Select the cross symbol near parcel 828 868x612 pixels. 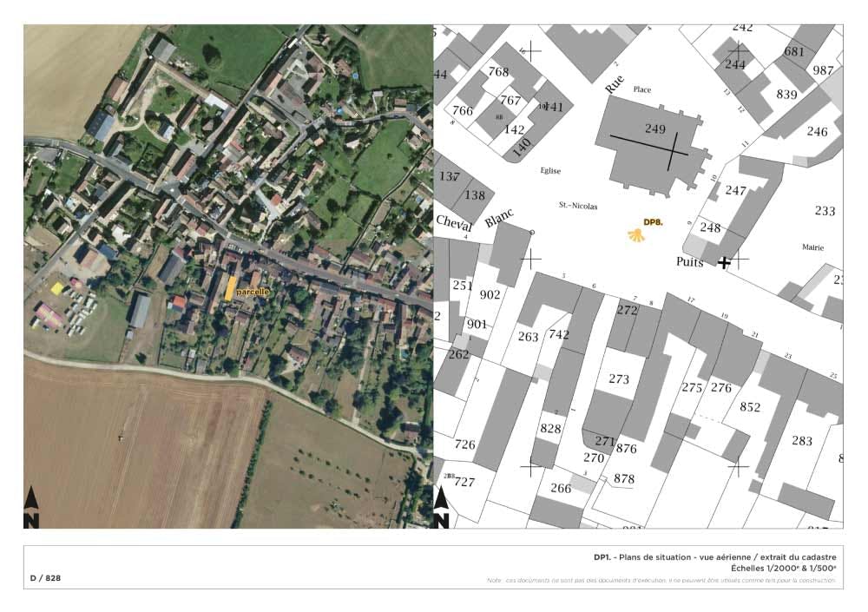(x=529, y=467)
